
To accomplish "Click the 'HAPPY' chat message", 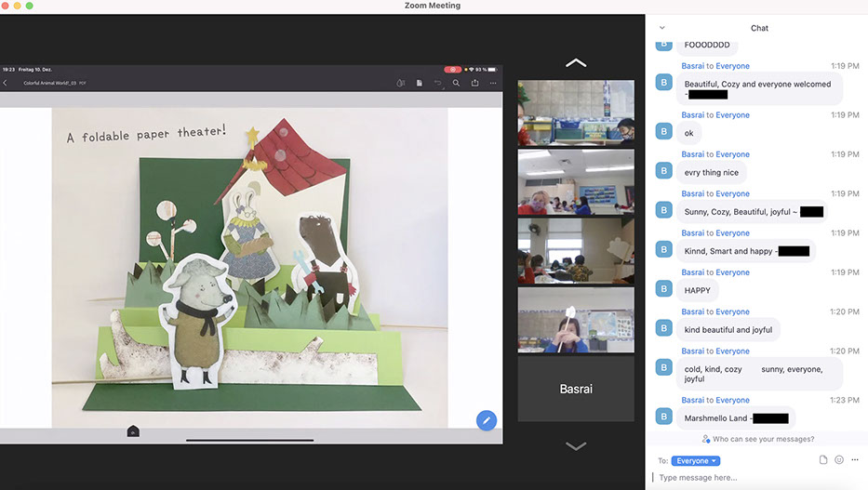I will coord(697,290).
